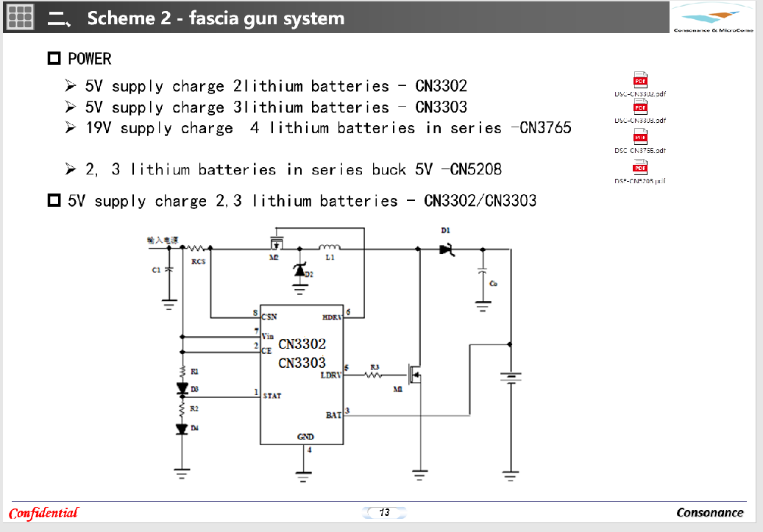Click the red Confidential footer text

[x=44, y=513]
